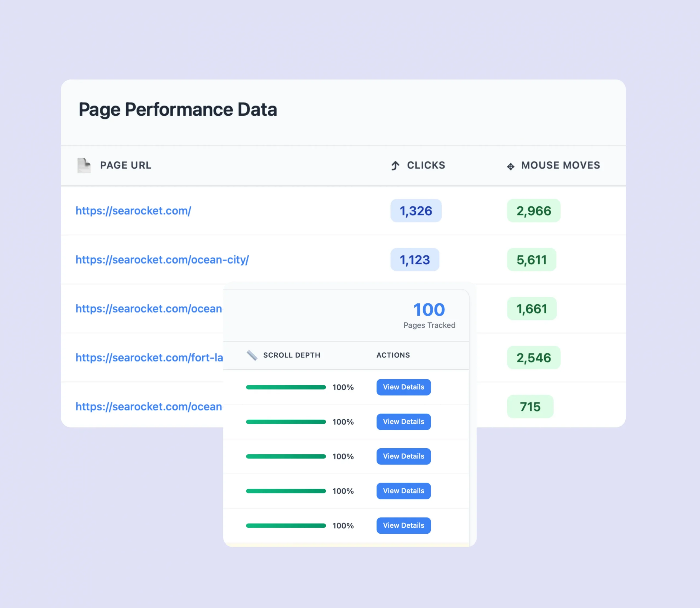The image size is (700, 608).
Task: Click the move-cursor icon beside MOUSE MOVES
Action: click(510, 166)
